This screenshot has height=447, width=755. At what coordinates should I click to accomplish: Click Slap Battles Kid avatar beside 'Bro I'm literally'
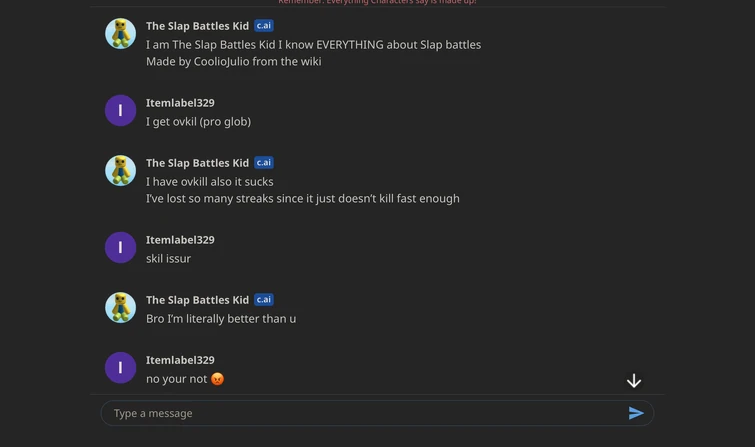(121, 307)
